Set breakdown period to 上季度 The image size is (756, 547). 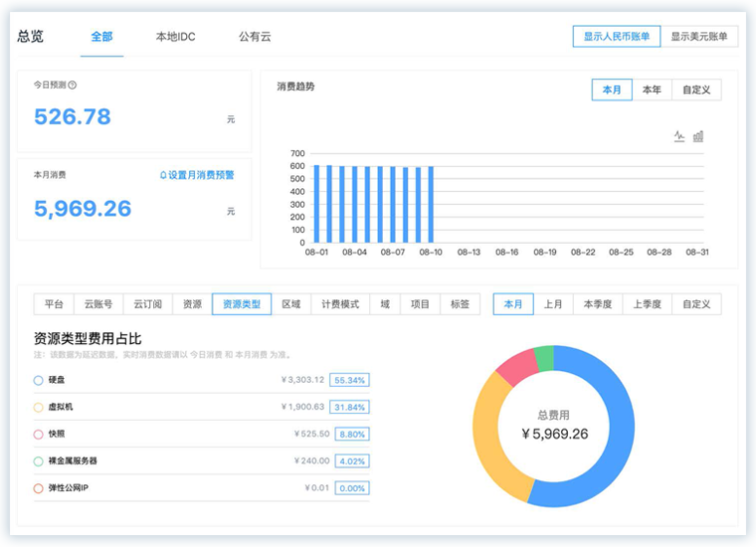click(x=647, y=304)
